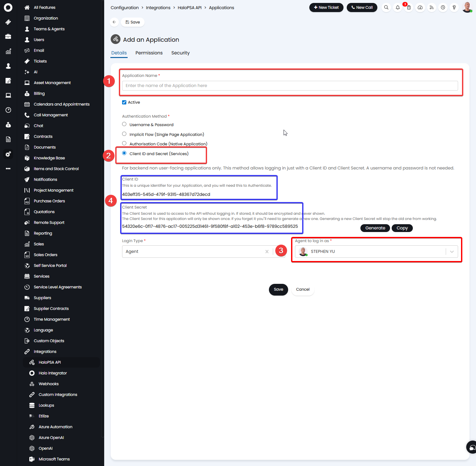
Task: Open Knowledge Base in the sidebar
Action: (x=49, y=158)
